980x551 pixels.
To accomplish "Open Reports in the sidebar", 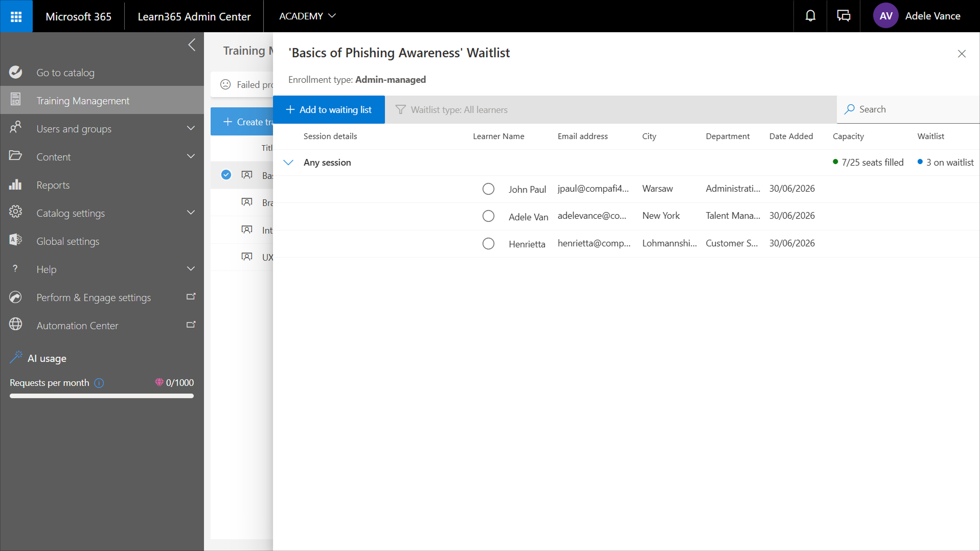I will (x=102, y=185).
